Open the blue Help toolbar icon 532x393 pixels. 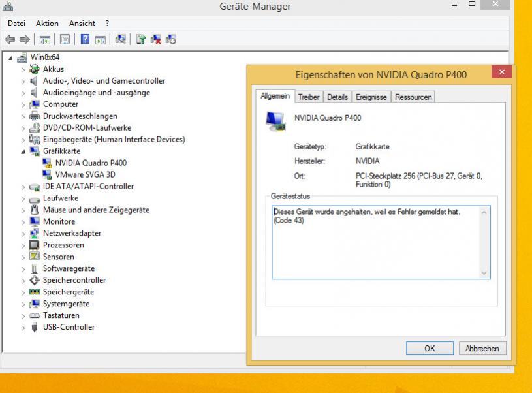pos(85,39)
